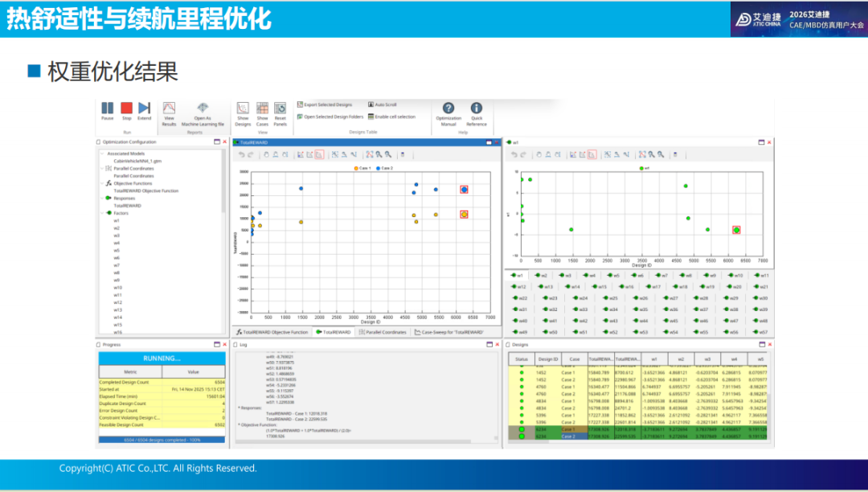Select design 4760 Case 1 row
Viewport: 868px width, 492px height.
click(x=637, y=387)
